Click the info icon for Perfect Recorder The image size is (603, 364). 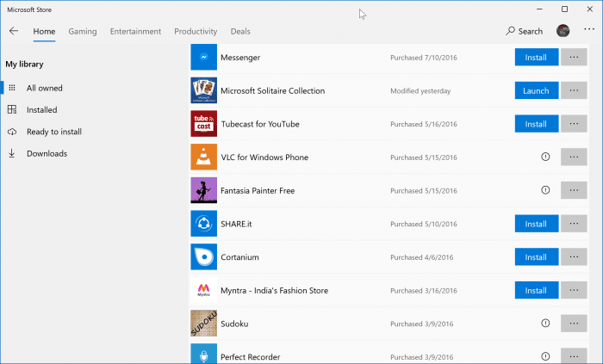(545, 356)
